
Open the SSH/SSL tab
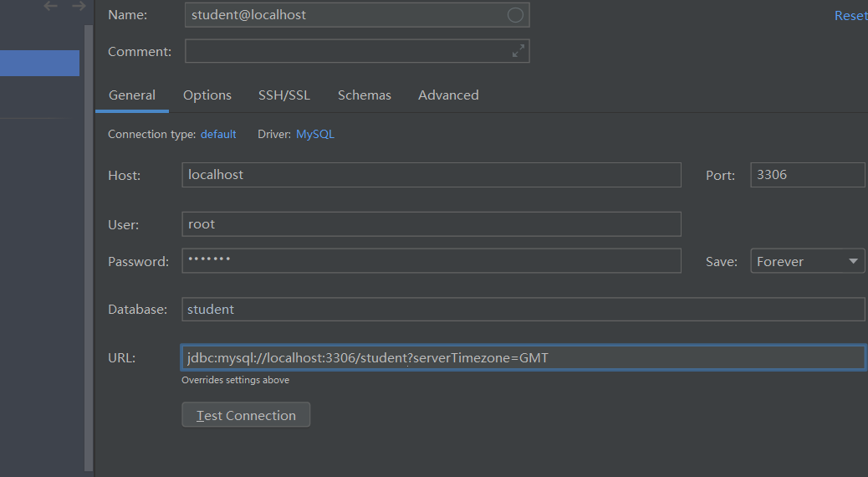(284, 95)
